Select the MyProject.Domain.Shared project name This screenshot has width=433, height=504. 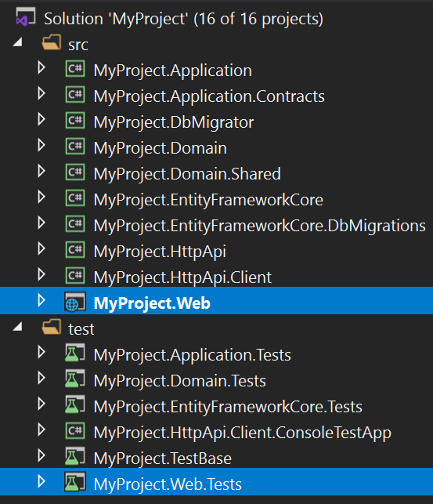187,174
